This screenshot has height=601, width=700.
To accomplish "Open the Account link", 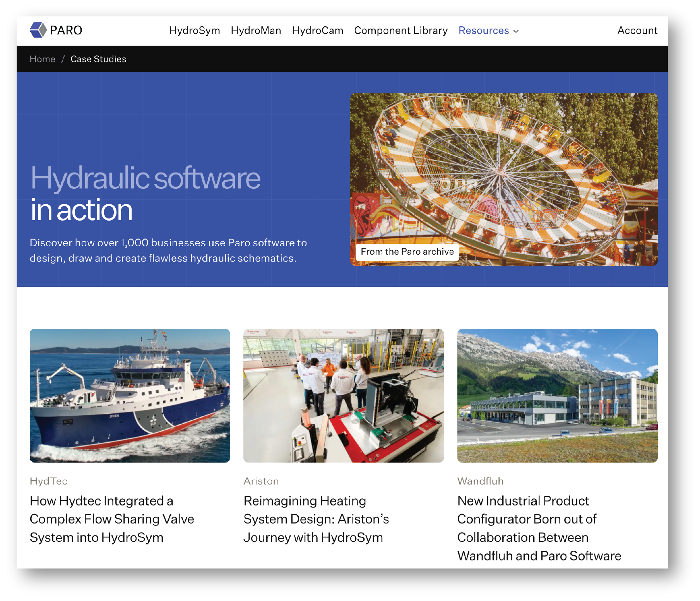I will 637,31.
